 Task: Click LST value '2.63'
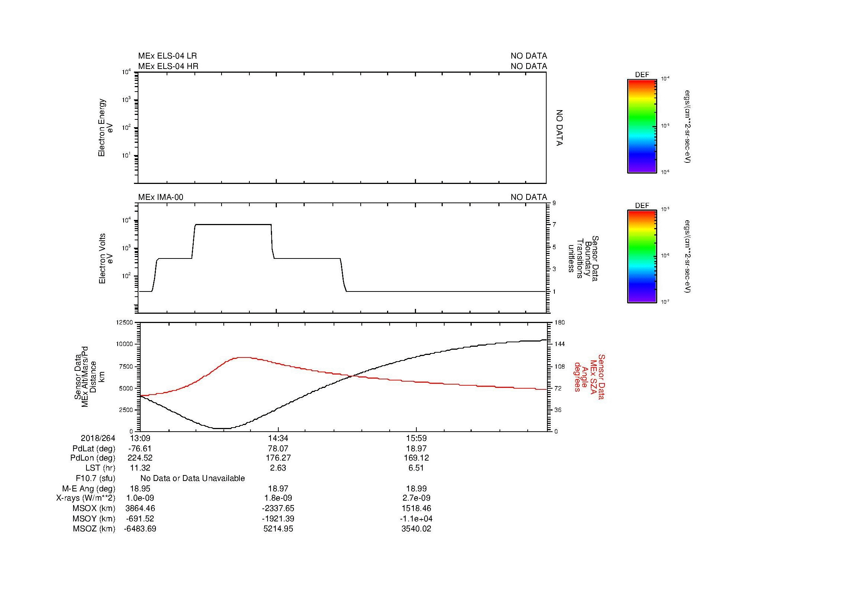(x=278, y=468)
